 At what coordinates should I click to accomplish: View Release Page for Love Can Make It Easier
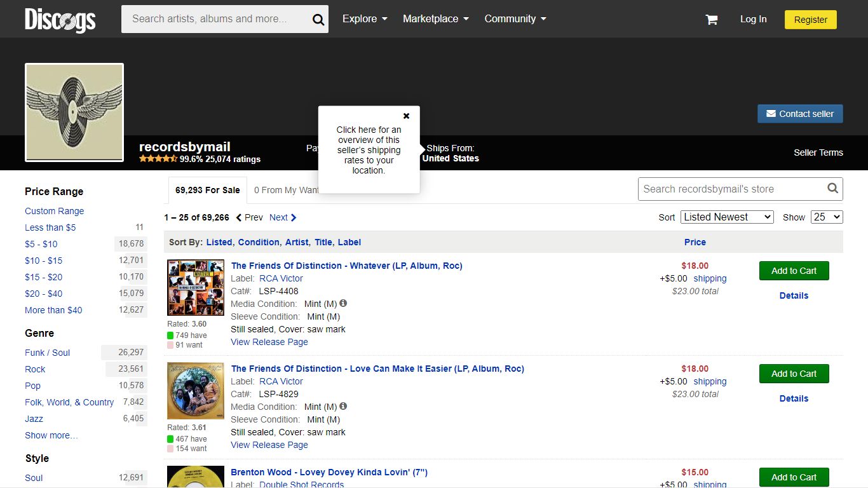(x=269, y=445)
